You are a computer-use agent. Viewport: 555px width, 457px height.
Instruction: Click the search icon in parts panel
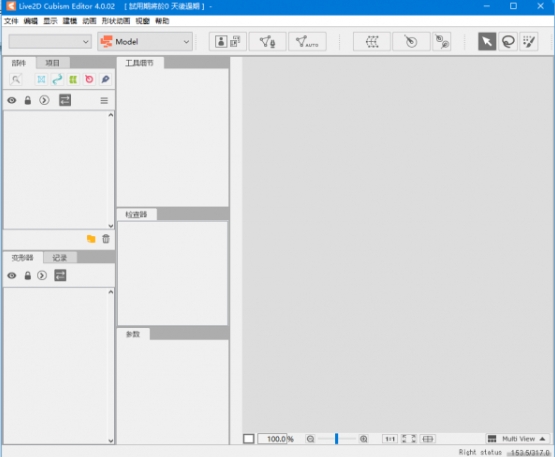click(x=16, y=79)
